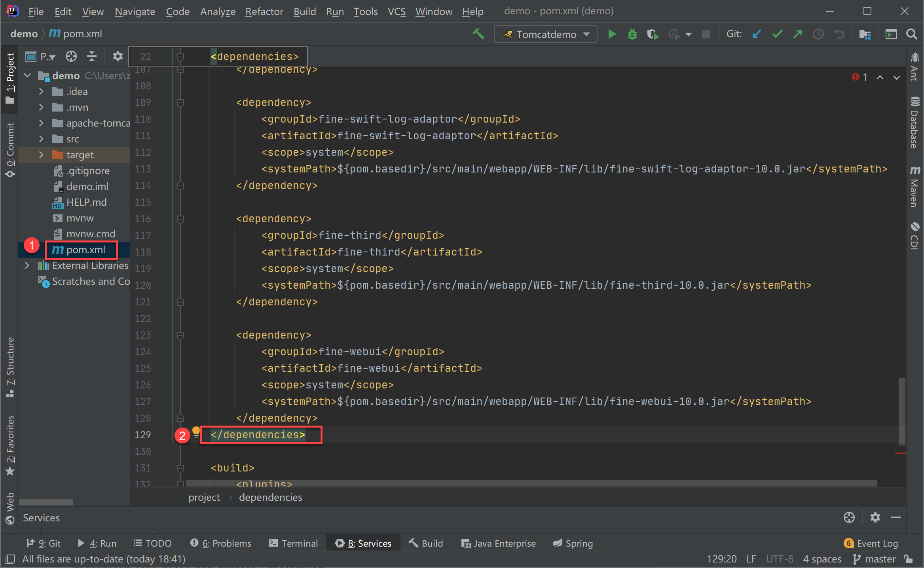Open Project panel settings gear
Viewport: 924px width, 568px height.
click(118, 57)
